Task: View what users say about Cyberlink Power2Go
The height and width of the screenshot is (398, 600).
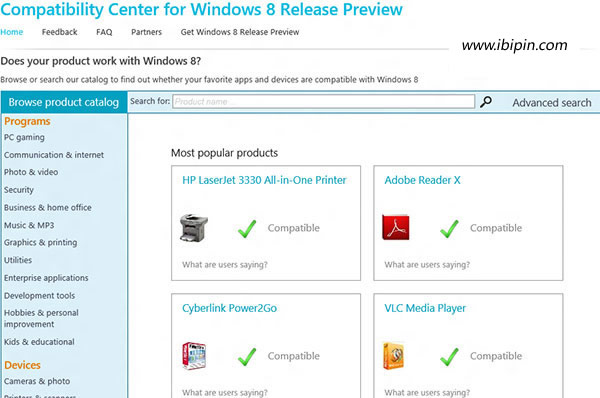Action: coord(225,392)
